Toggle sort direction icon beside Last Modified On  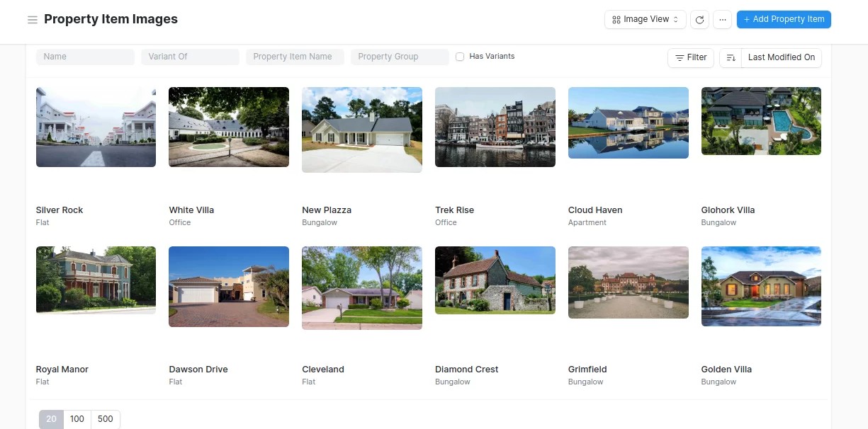click(x=731, y=57)
